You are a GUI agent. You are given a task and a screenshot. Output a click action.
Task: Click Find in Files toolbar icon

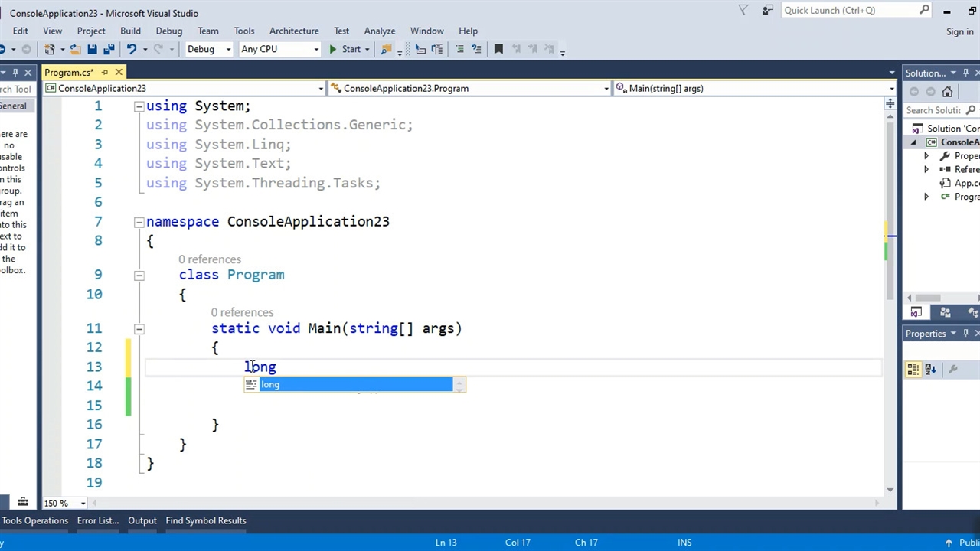(x=387, y=49)
